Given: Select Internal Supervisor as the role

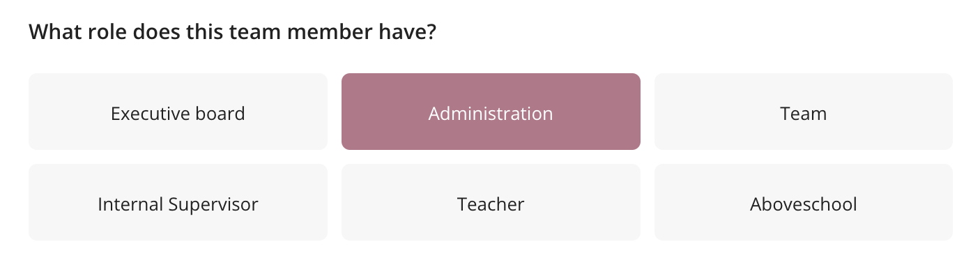Looking at the screenshot, I should click(x=178, y=202).
